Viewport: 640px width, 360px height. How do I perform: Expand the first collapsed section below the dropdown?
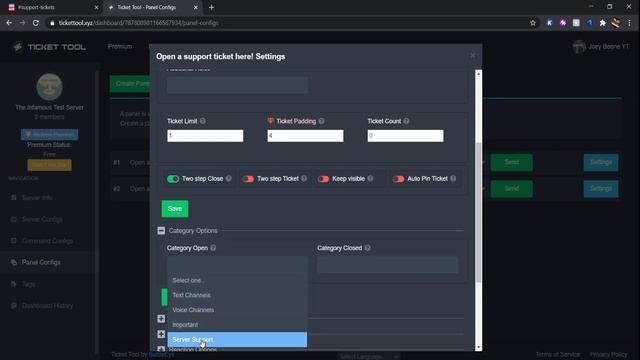coord(161,318)
